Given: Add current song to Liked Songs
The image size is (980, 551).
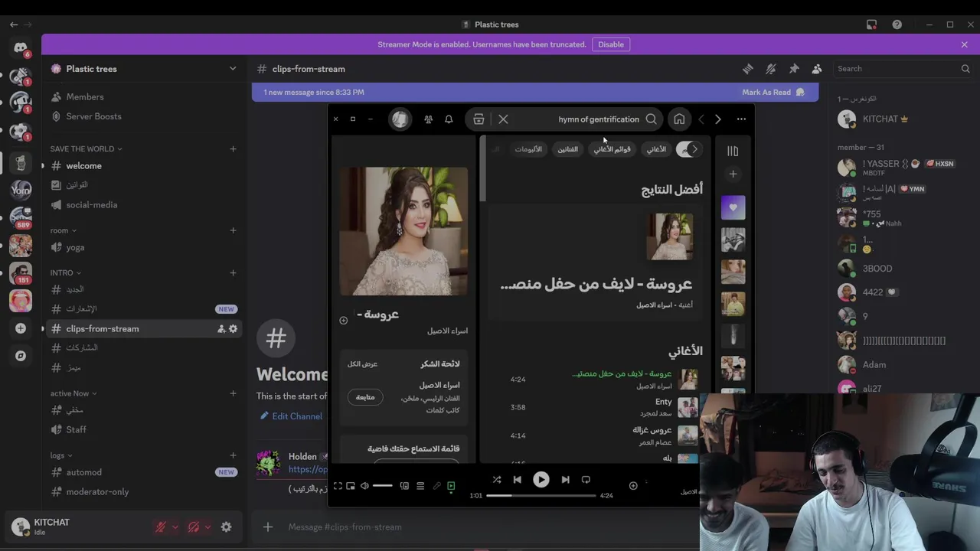Looking at the screenshot, I should pos(633,485).
